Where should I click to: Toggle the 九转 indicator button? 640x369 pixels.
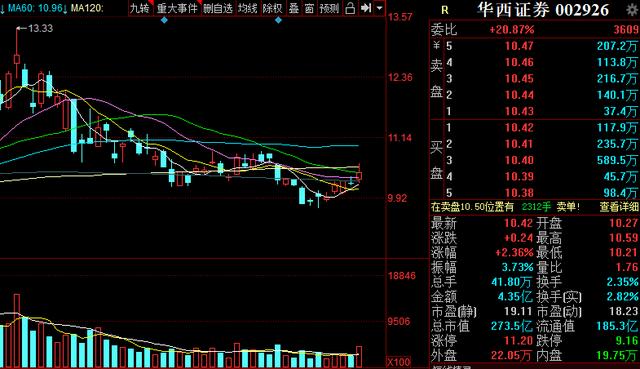tap(140, 8)
